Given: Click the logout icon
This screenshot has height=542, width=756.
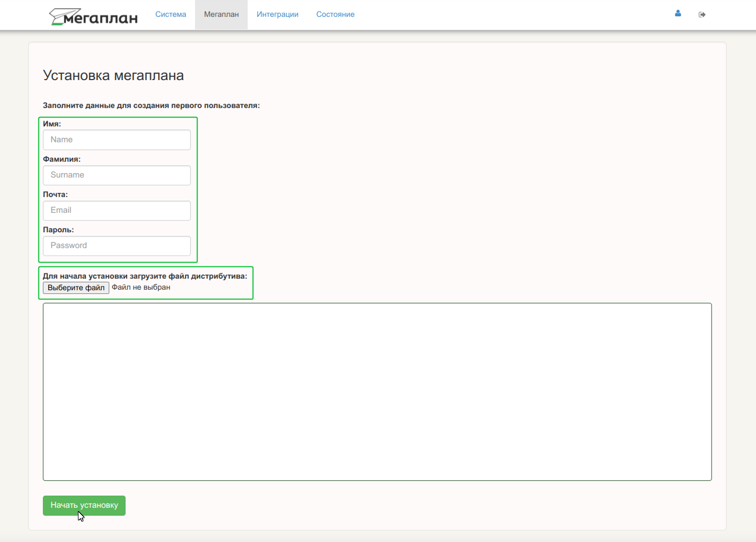Looking at the screenshot, I should [x=702, y=15].
